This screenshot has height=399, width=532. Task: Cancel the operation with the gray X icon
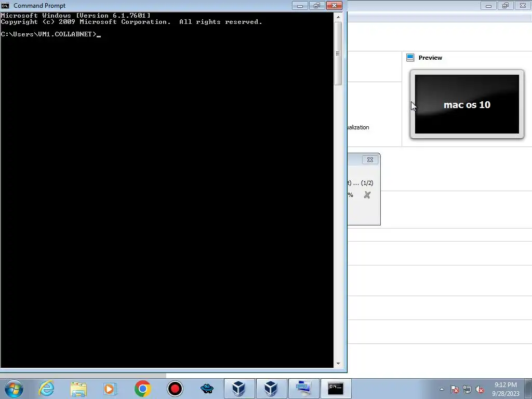pos(367,195)
